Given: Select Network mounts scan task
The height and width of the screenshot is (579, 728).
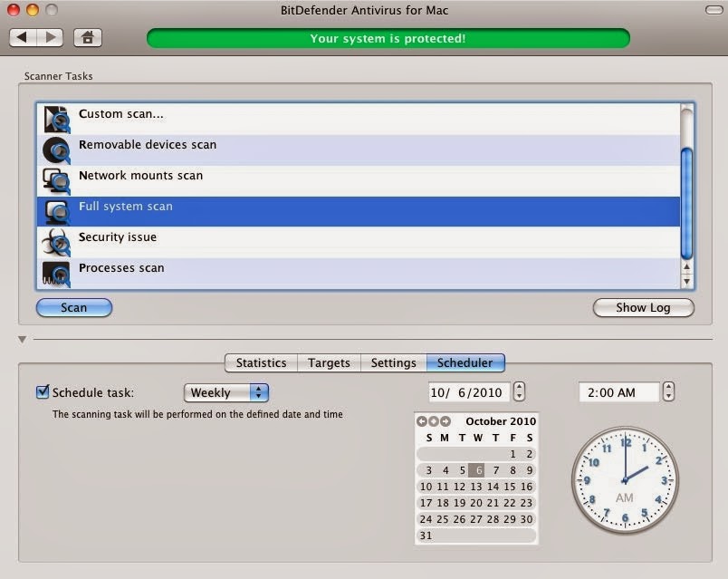Looking at the screenshot, I should pyautogui.click(x=359, y=180).
